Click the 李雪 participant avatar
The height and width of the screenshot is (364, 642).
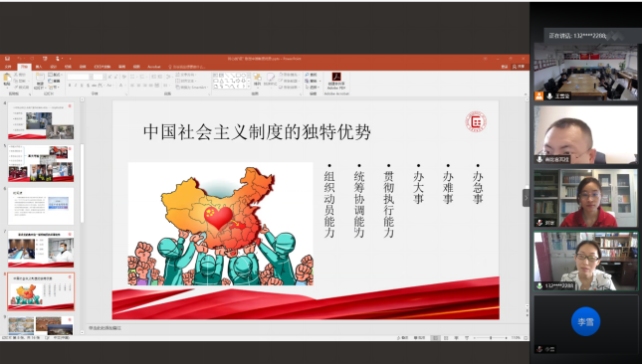tap(585, 321)
